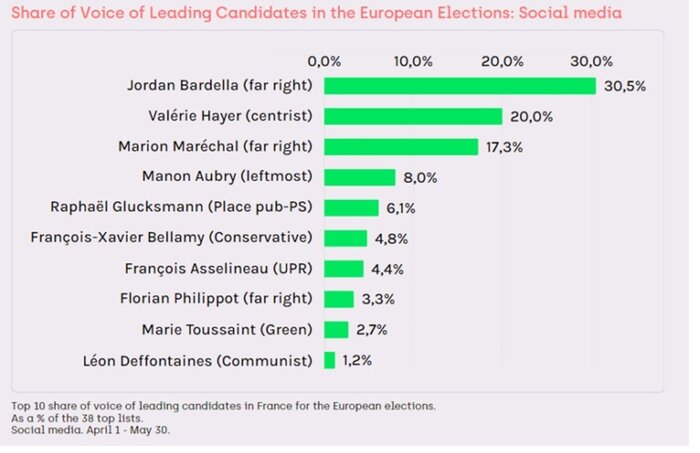Image resolution: width=700 pixels, height=453 pixels.
Task: Click the Jordan Bardella green bar
Action: [459, 85]
